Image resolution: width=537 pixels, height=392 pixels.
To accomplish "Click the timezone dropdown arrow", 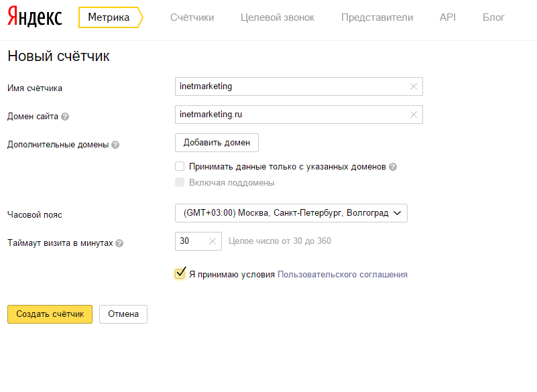I will point(398,213).
